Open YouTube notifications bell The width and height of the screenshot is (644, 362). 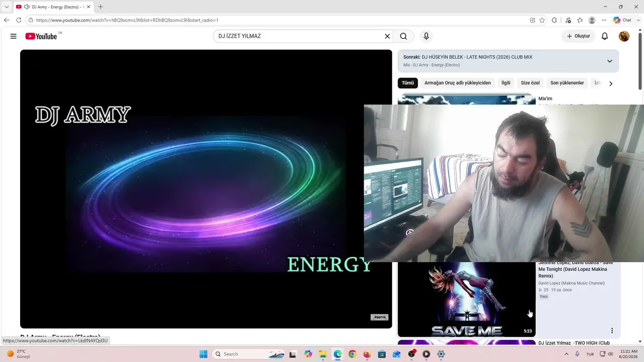(605, 36)
